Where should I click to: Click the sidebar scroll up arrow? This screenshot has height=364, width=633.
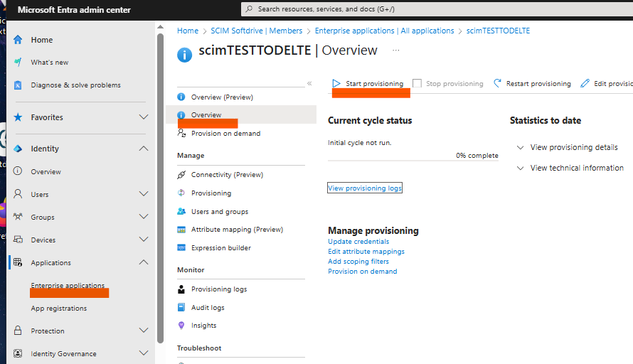[x=160, y=26]
